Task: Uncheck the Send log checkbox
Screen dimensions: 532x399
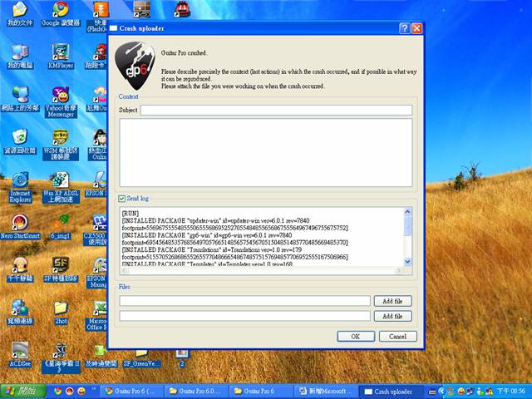Action: [x=122, y=199]
